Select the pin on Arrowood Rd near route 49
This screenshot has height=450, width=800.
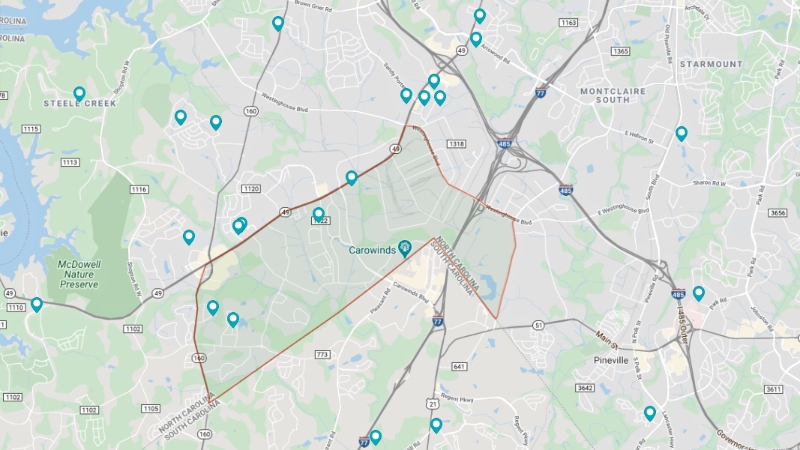pyautogui.click(x=476, y=39)
